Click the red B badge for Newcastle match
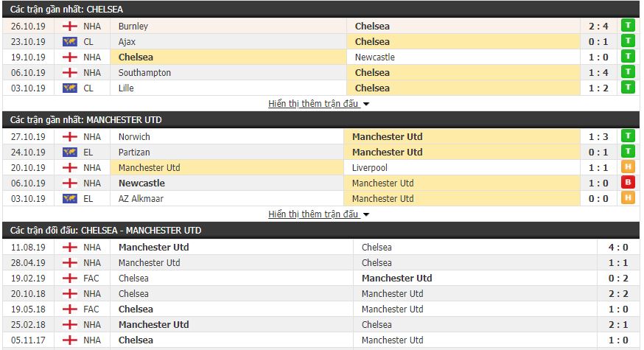The image size is (644, 350). 628,183
